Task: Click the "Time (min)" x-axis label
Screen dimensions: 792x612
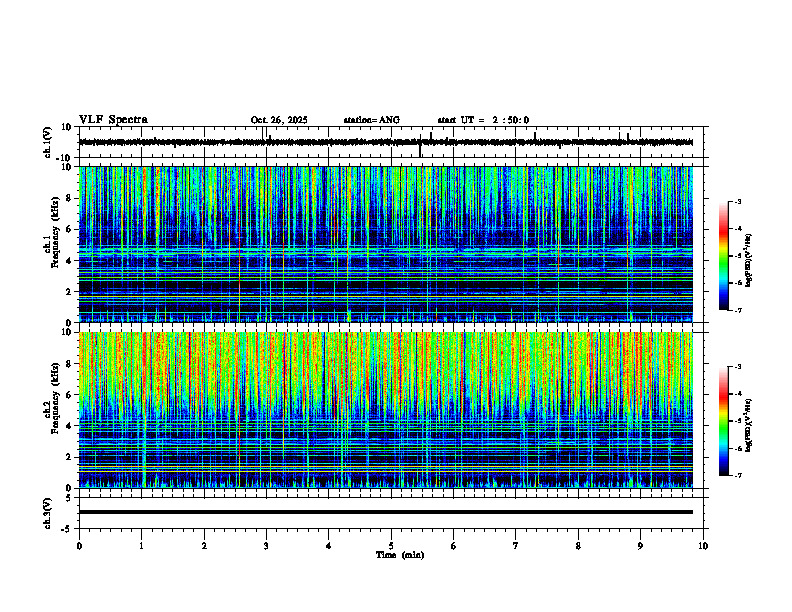Action: tap(400, 555)
